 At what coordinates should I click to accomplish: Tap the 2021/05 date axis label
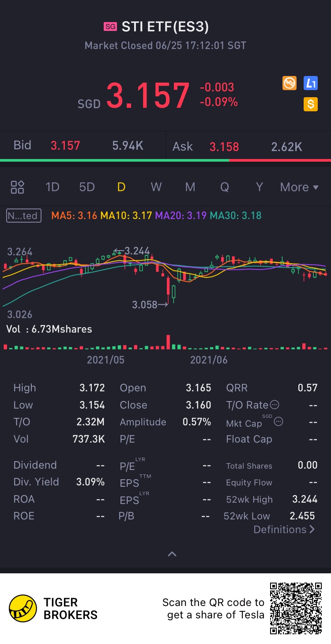click(105, 360)
